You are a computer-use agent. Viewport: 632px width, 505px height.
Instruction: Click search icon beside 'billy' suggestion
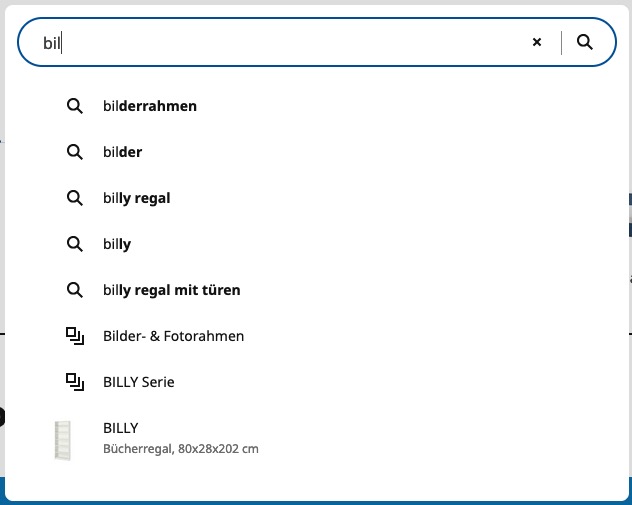[75, 244]
